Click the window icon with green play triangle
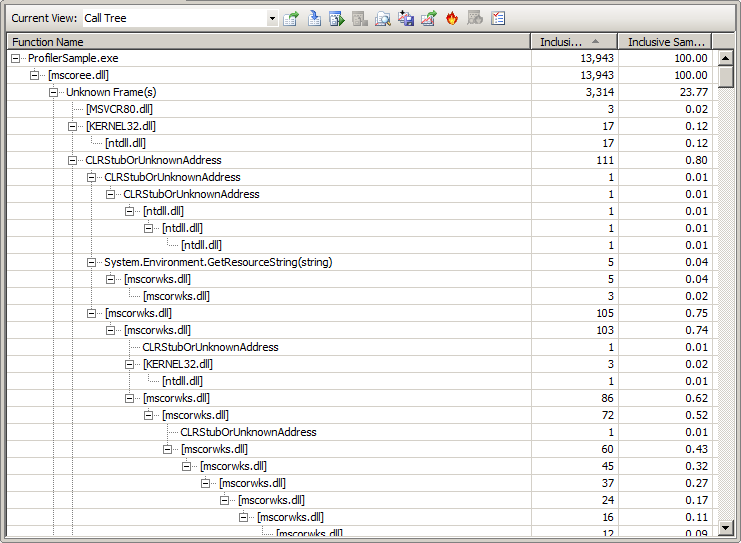This screenshot has height=543, width=741. coord(337,18)
